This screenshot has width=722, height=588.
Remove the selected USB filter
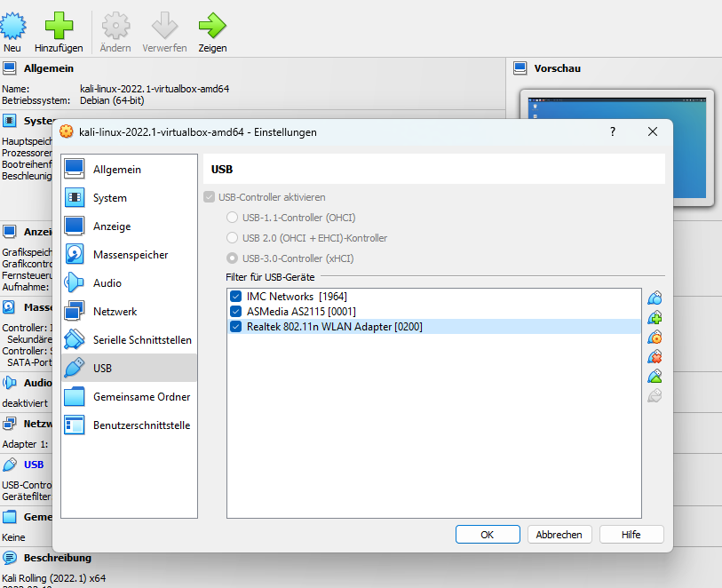655,356
